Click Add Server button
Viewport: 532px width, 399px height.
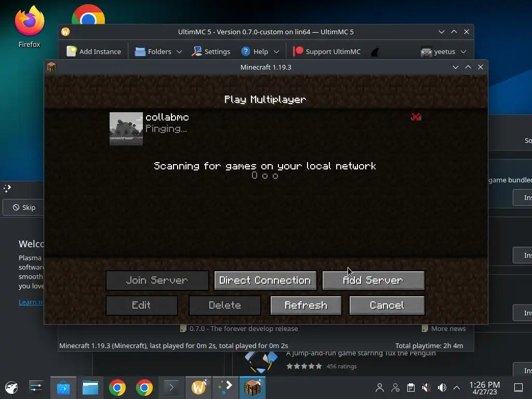373,280
